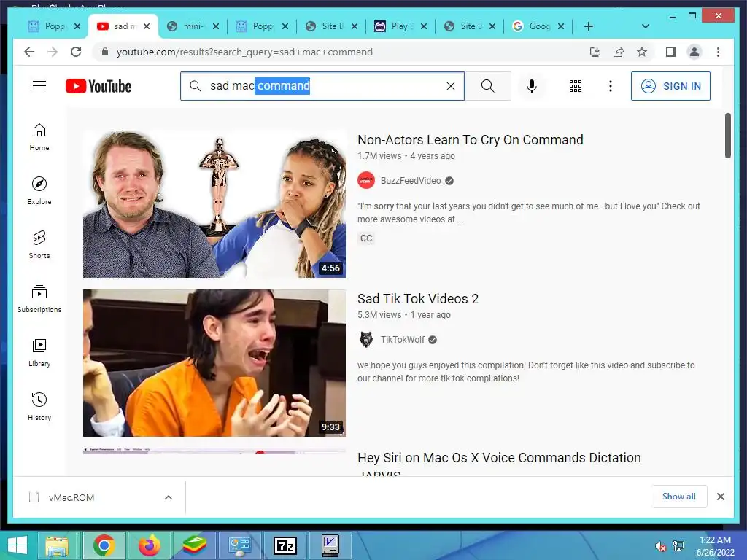Open Non-Actors Learn To Cry thumbnail
Image resolution: width=747 pixels, height=560 pixels.
(x=214, y=204)
